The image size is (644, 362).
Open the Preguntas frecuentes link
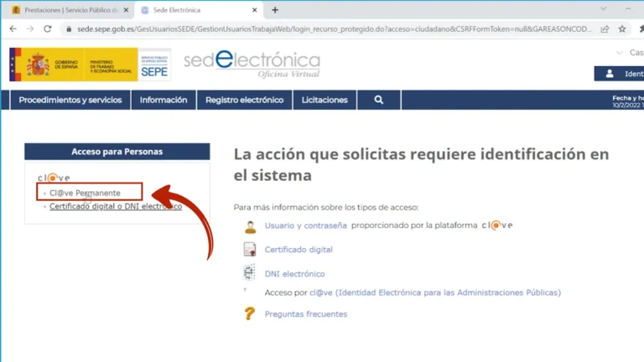(x=306, y=314)
